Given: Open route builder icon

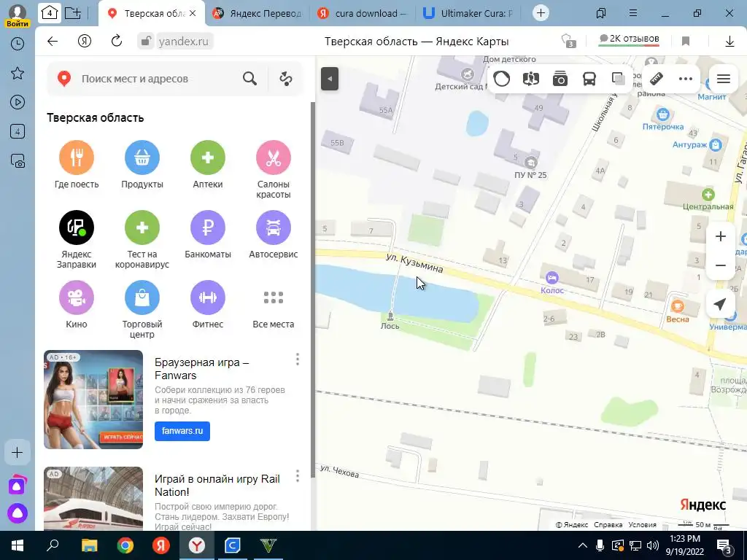Looking at the screenshot, I should click(x=286, y=79).
